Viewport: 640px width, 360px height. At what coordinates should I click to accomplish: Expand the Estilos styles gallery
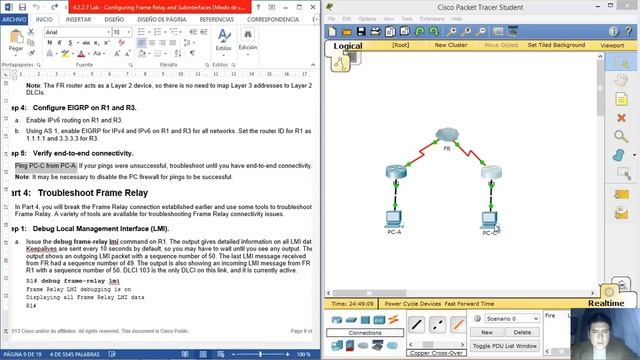coord(223,41)
